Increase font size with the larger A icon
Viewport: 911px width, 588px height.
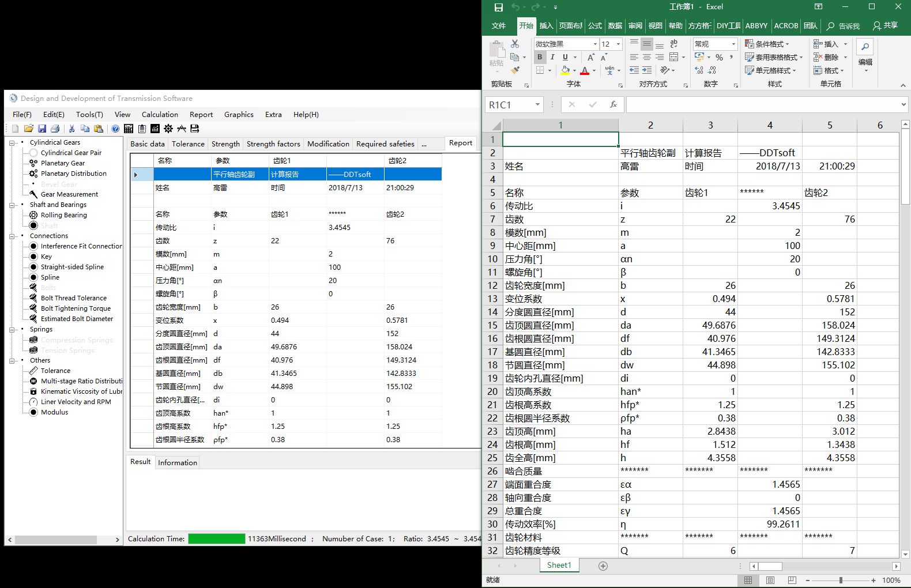pyautogui.click(x=591, y=57)
